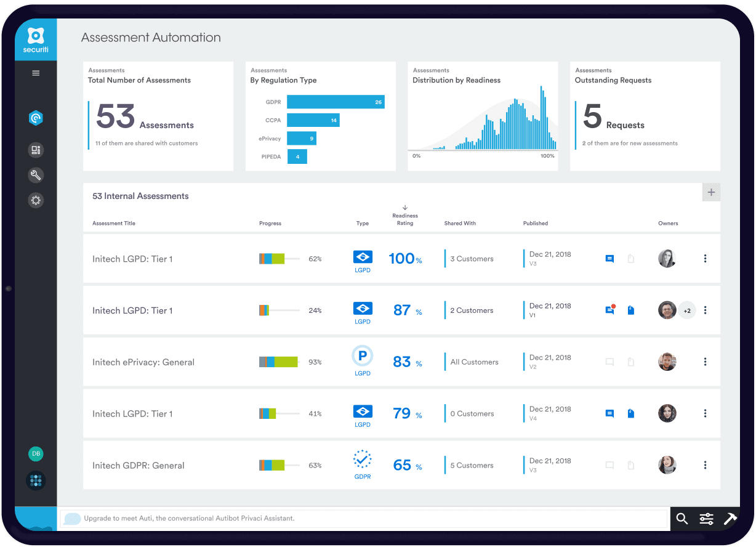Open the wrench tools icon in the sidebar
Screen dimensions: 756x547
(35, 175)
